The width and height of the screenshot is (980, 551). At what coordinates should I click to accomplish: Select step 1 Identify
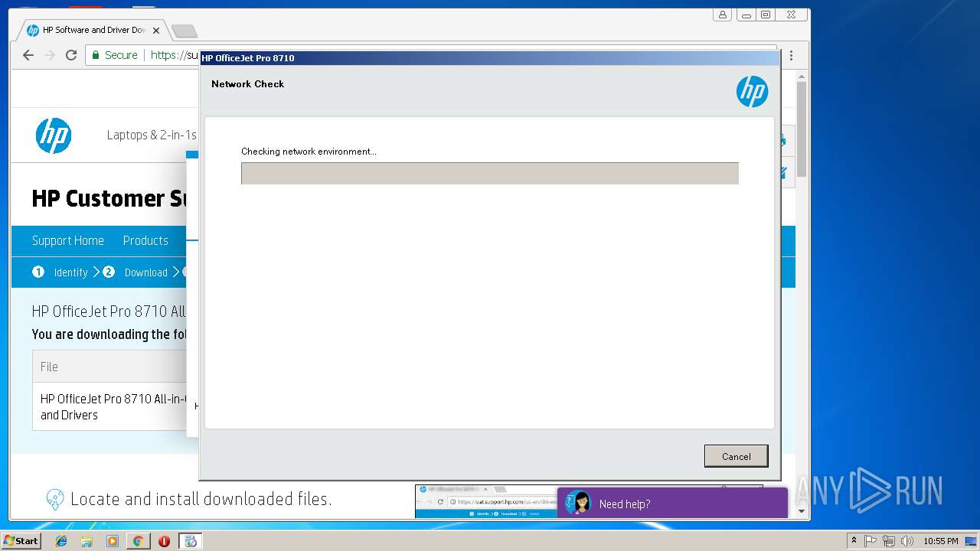(x=60, y=272)
